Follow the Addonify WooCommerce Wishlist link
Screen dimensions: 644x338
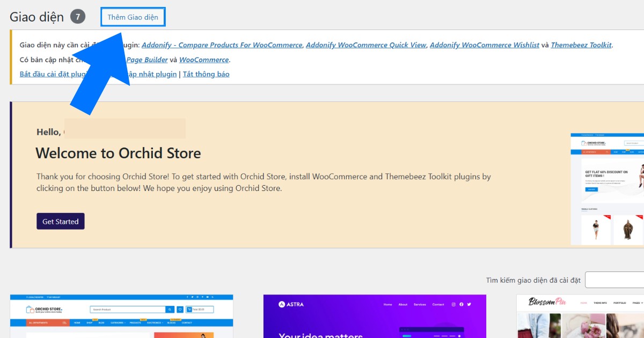(484, 45)
